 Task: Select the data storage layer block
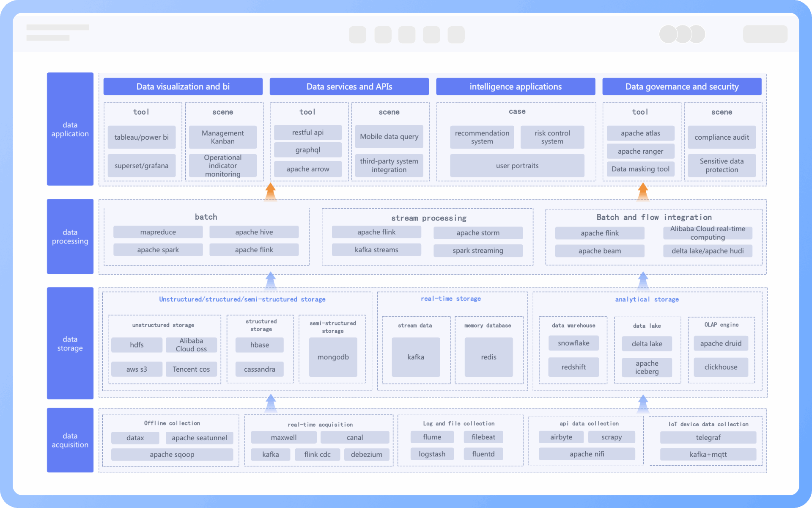[70, 343]
